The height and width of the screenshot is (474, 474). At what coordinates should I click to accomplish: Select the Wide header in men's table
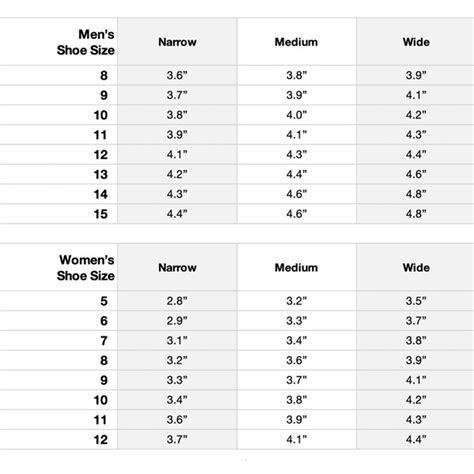(416, 42)
